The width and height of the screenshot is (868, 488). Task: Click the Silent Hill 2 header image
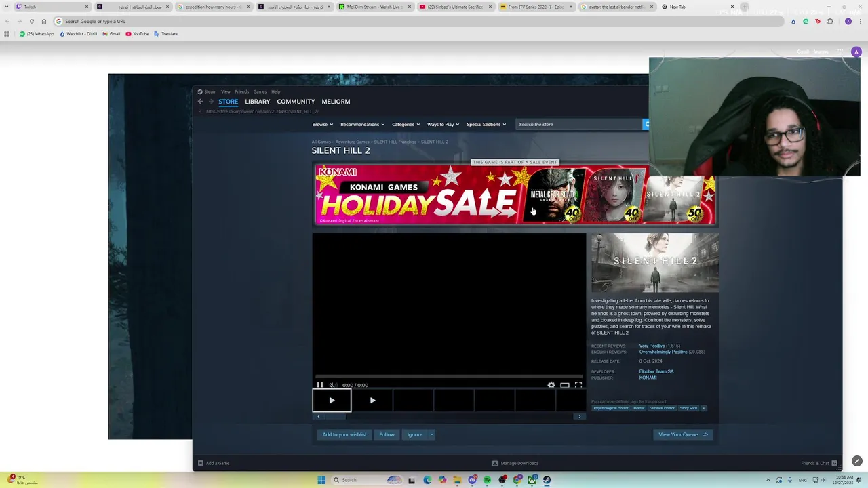pyautogui.click(x=654, y=263)
